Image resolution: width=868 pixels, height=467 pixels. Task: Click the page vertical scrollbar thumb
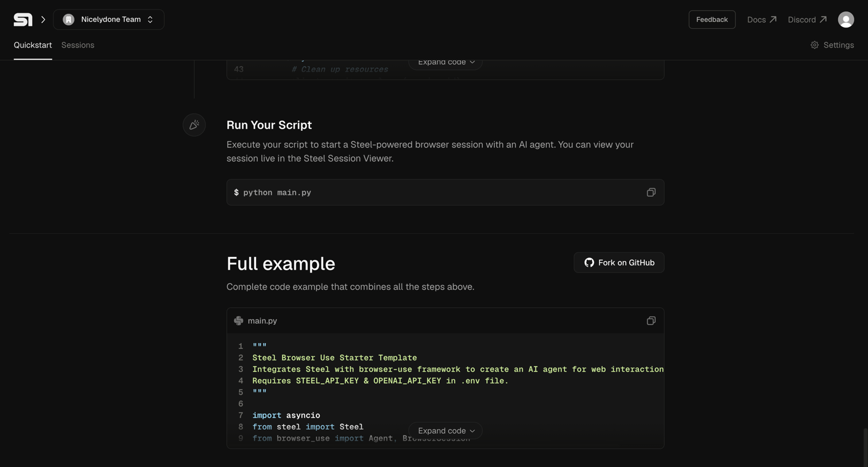[865, 447]
